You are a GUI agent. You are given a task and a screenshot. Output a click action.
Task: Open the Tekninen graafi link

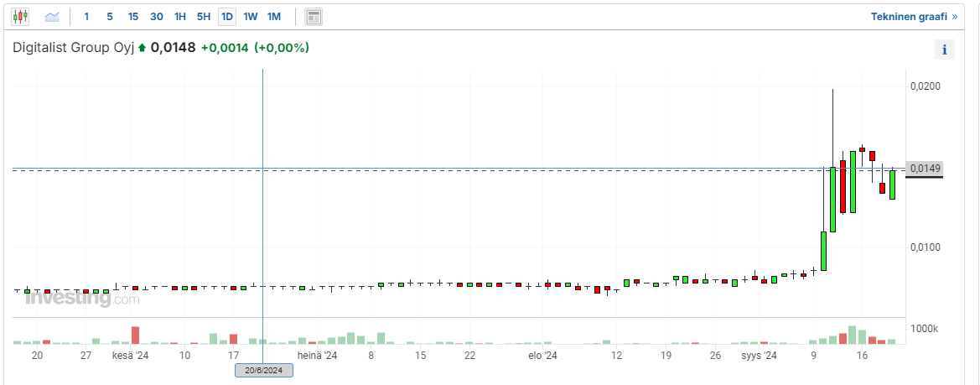click(x=914, y=17)
